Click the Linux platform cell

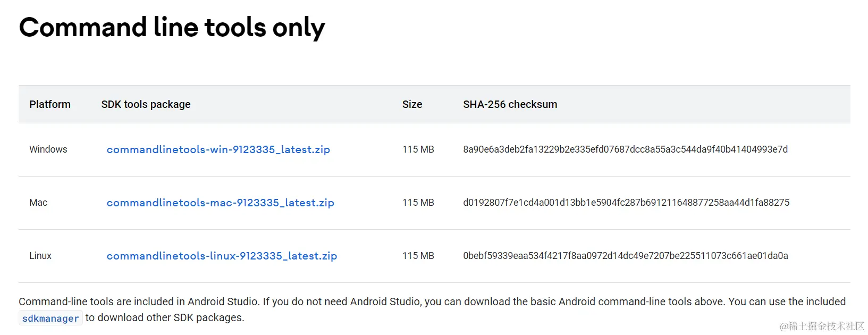pyautogui.click(x=40, y=256)
